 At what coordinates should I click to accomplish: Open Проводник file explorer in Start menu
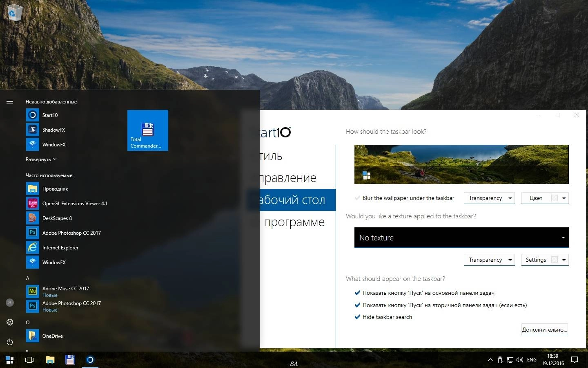point(47,188)
